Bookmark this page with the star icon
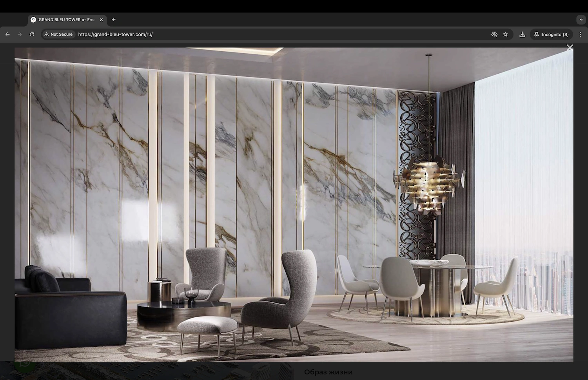The image size is (588, 380). pyautogui.click(x=505, y=34)
